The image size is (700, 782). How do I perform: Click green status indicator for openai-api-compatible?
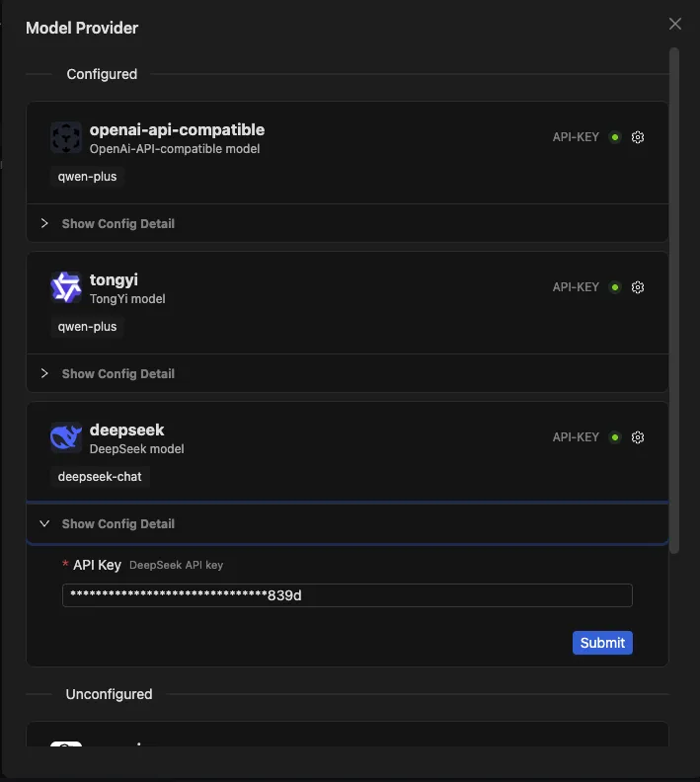click(x=615, y=137)
